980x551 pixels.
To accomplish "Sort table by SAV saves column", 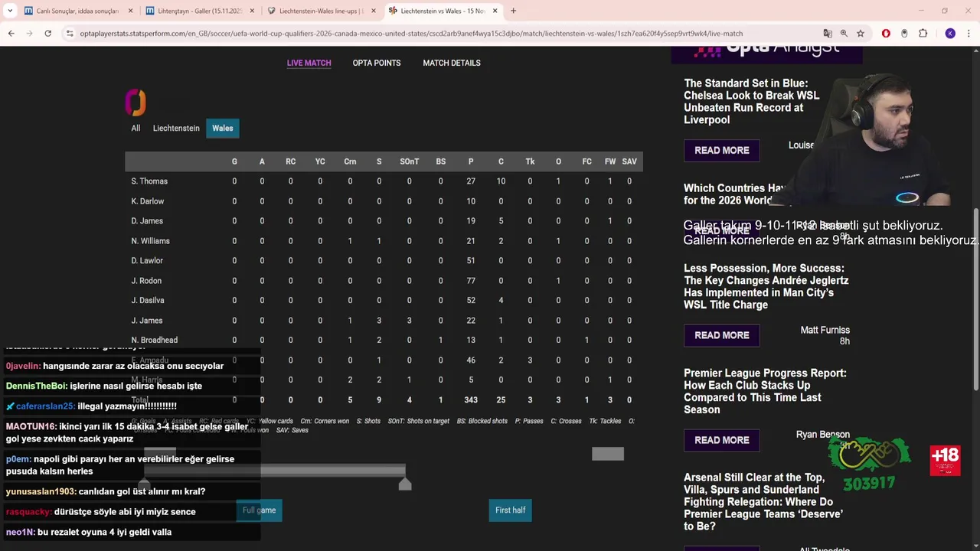I will coord(629,161).
